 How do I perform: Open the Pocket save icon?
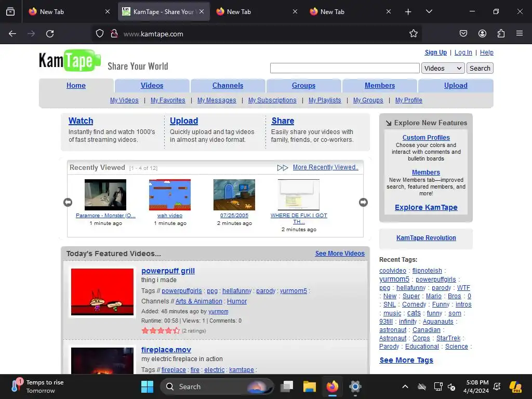[463, 34]
